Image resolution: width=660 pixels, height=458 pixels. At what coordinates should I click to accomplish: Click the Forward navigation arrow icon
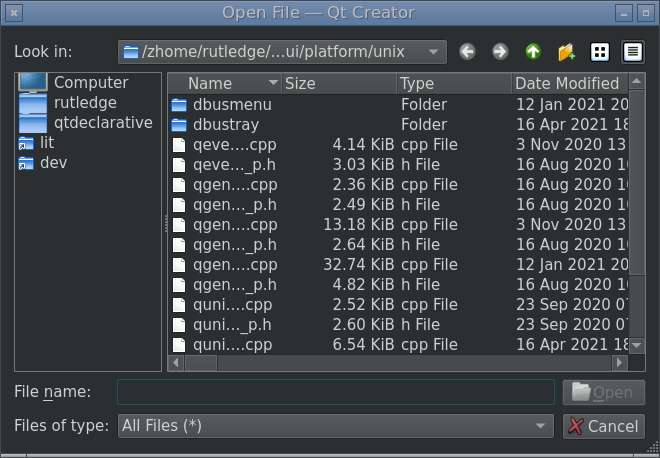click(x=500, y=52)
